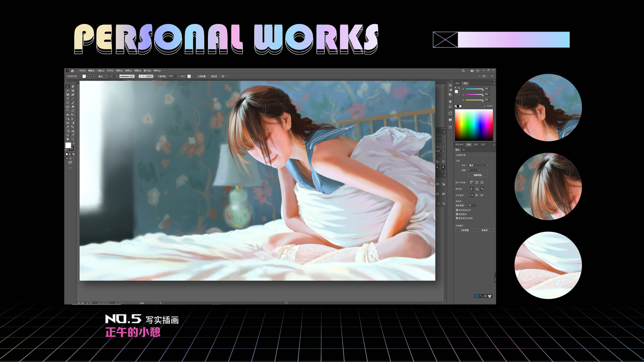The width and height of the screenshot is (644, 362).
Task: Toggle transparency grid icon in 标尺与网格
Action: pyautogui.click(x=482, y=182)
